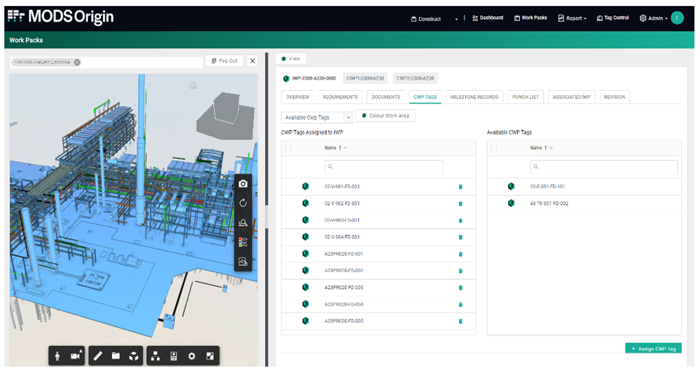The width and height of the screenshot is (700, 373).
Task: Select the camera video tool in viewer
Action: tap(76, 356)
